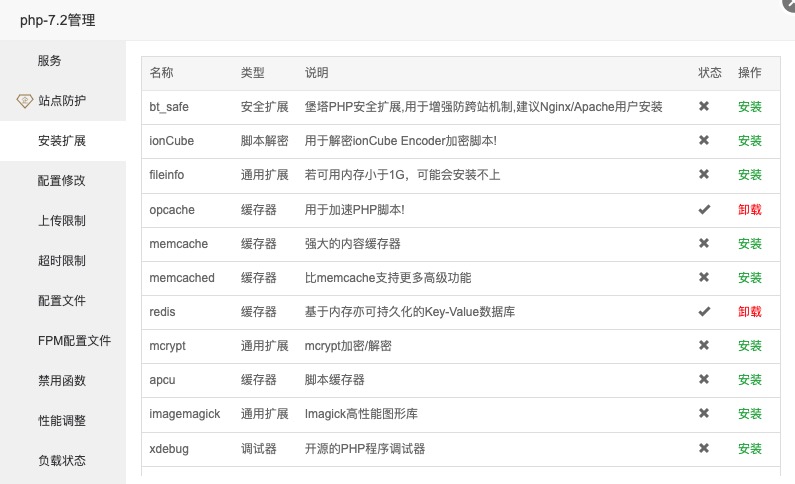Uninstall the redis extension

coord(749,312)
